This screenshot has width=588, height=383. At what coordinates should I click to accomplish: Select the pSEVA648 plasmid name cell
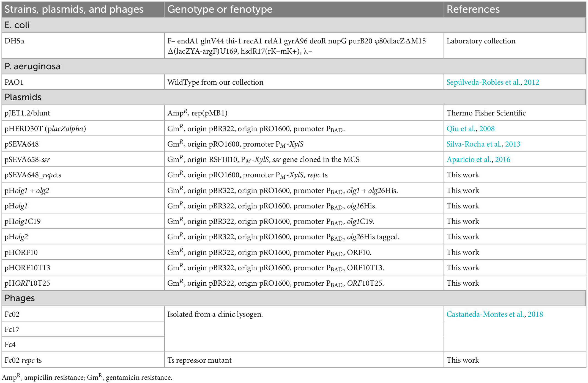pos(83,144)
